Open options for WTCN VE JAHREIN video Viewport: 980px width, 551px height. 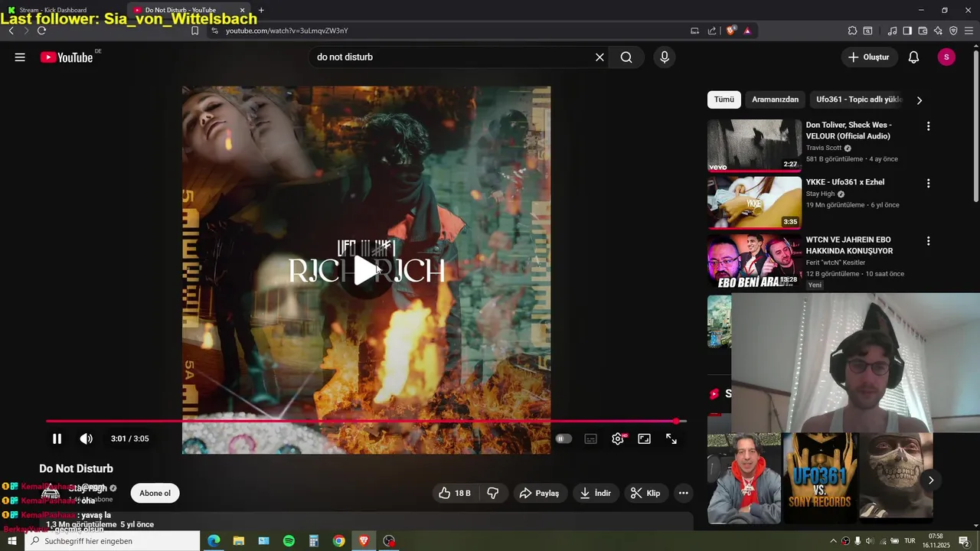928,241
